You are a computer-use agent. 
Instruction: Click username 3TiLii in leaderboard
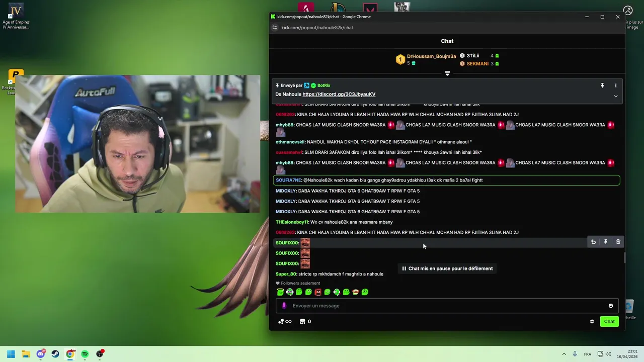point(473,56)
